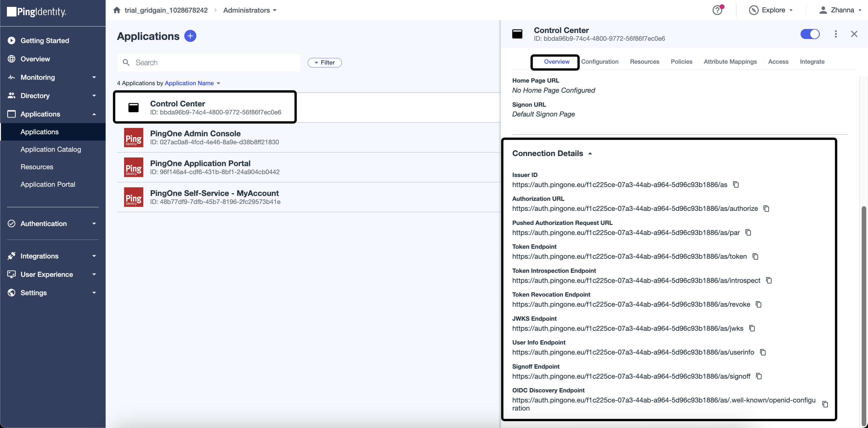Click the plus icon to add application
Image resolution: width=868 pixels, height=428 pixels.
[x=190, y=36]
